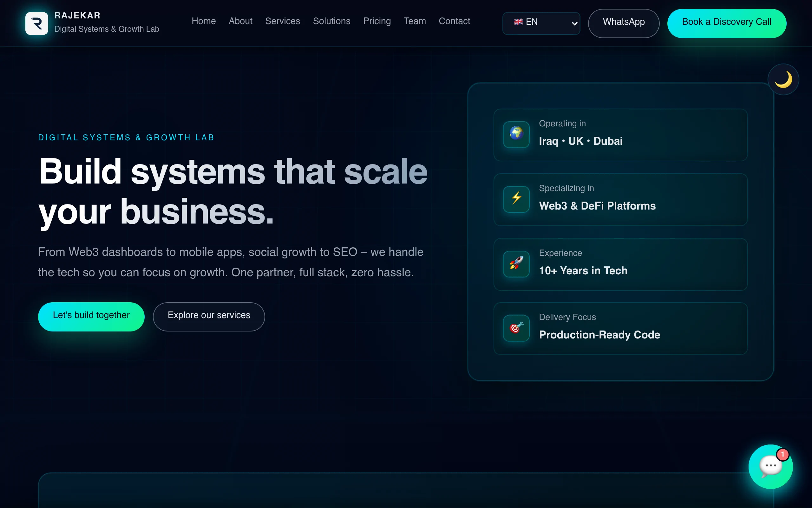Click the Experience label

tap(560, 253)
